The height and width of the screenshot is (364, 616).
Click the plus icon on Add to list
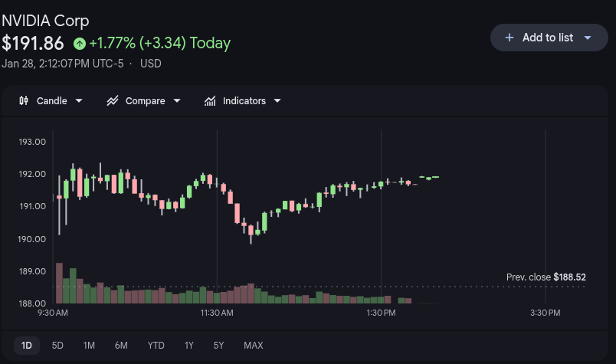point(510,38)
